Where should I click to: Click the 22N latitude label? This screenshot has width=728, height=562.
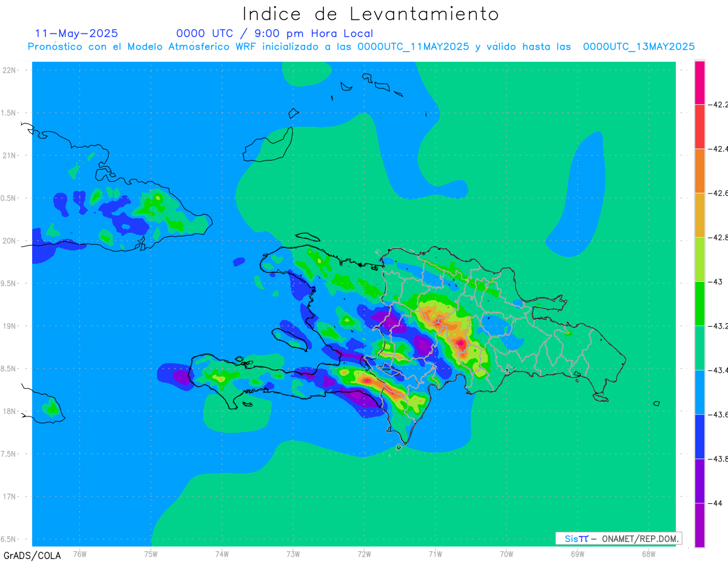(10, 70)
